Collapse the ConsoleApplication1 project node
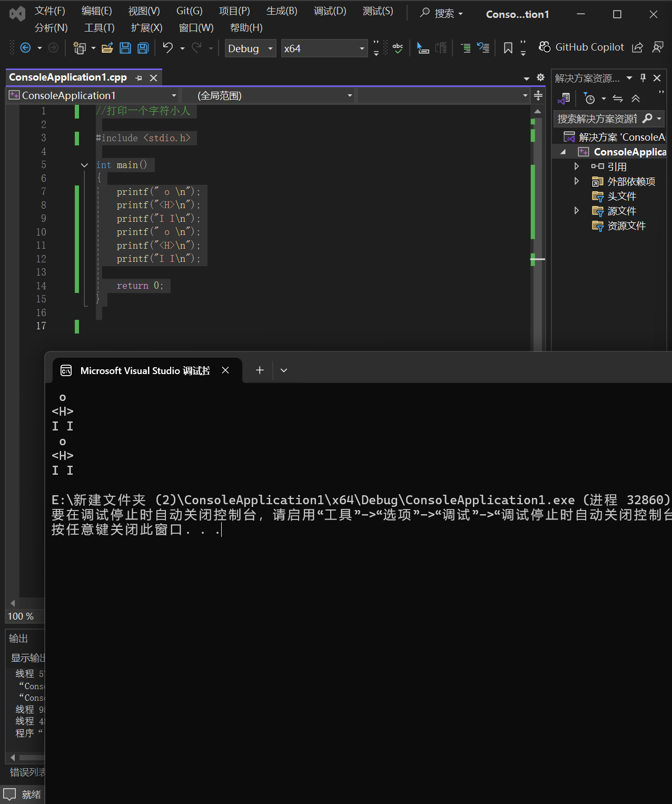 click(x=563, y=152)
